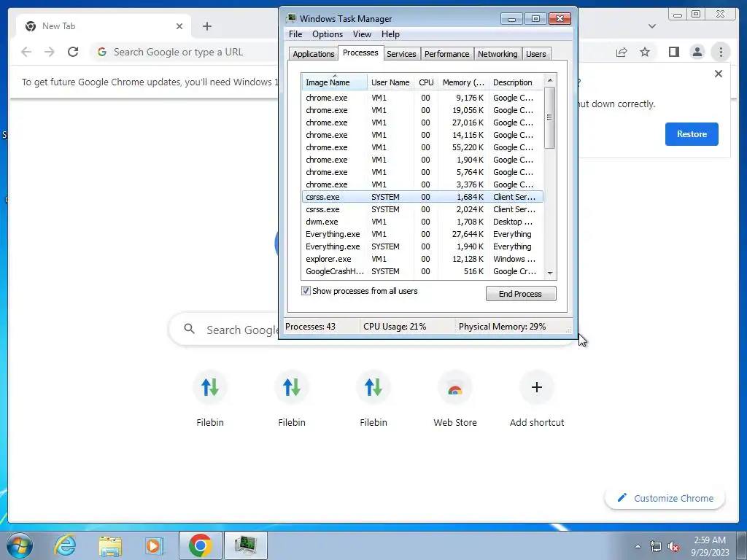Open Task Manager File menu
747x560 pixels.
295,34
